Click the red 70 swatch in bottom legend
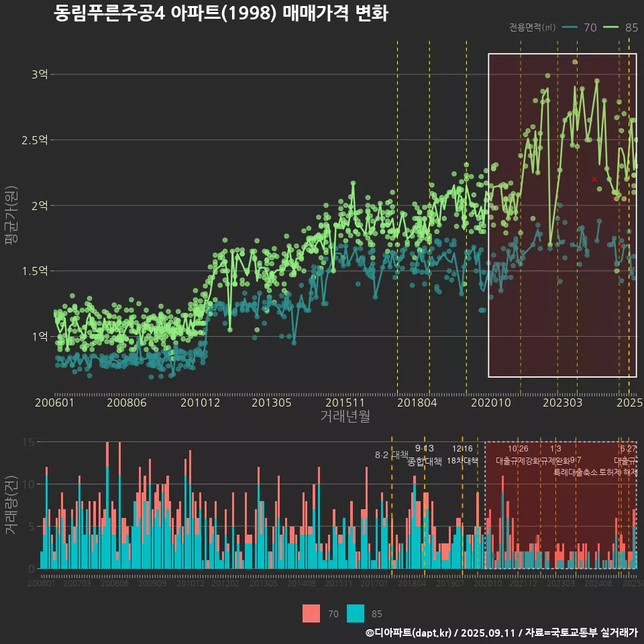Screen dimensions: 644x644 pos(311,614)
